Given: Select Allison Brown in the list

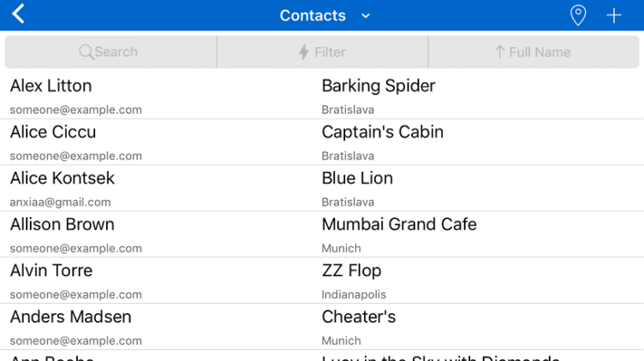Looking at the screenshot, I should click(62, 224).
